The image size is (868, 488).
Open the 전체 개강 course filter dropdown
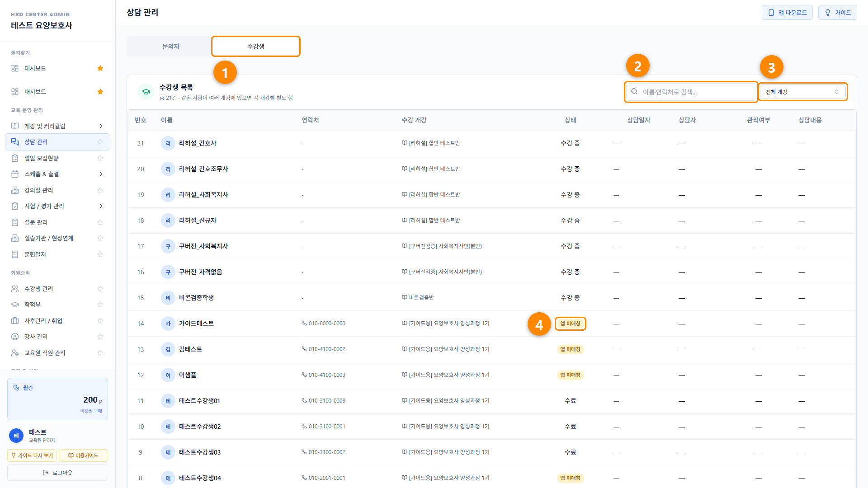click(802, 92)
